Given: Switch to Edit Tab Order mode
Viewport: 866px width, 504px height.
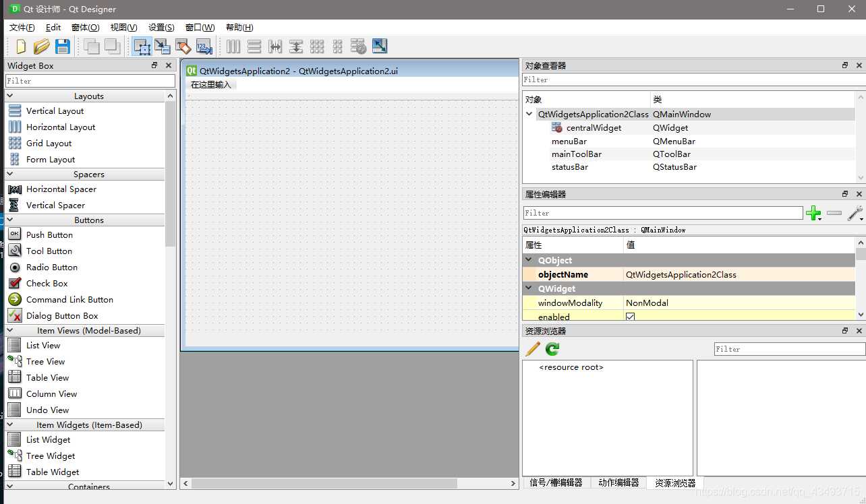Looking at the screenshot, I should click(204, 46).
